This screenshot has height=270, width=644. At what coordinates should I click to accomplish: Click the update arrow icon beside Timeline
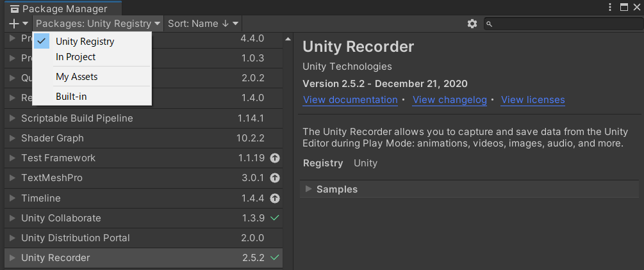click(275, 198)
